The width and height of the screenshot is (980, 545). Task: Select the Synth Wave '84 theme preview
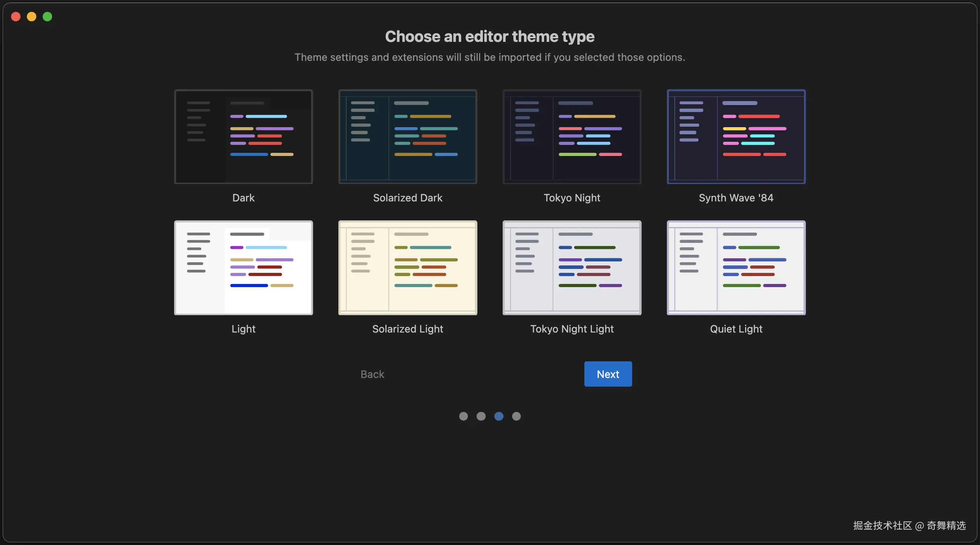pos(736,137)
